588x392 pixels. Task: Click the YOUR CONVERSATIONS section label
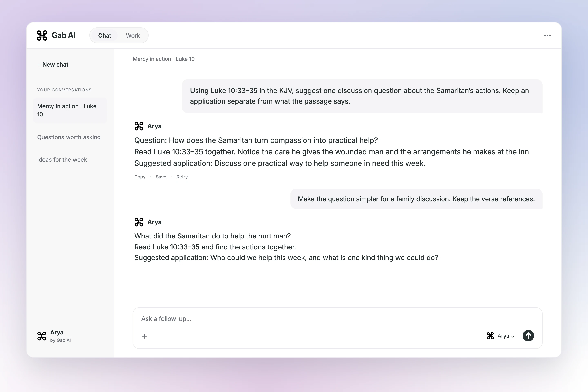point(64,90)
